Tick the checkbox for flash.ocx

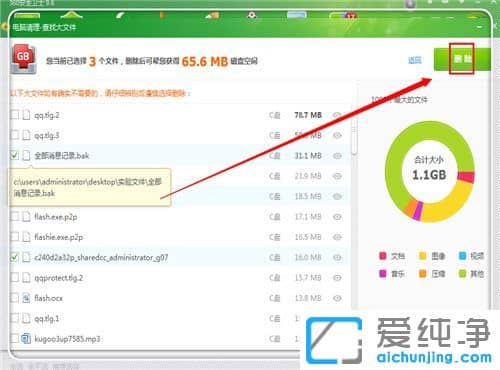14,298
